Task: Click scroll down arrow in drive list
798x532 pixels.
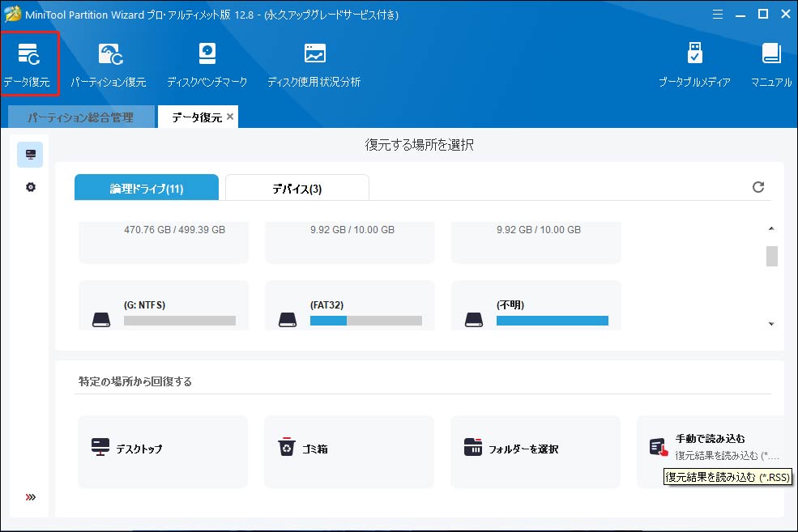Action: (771, 324)
